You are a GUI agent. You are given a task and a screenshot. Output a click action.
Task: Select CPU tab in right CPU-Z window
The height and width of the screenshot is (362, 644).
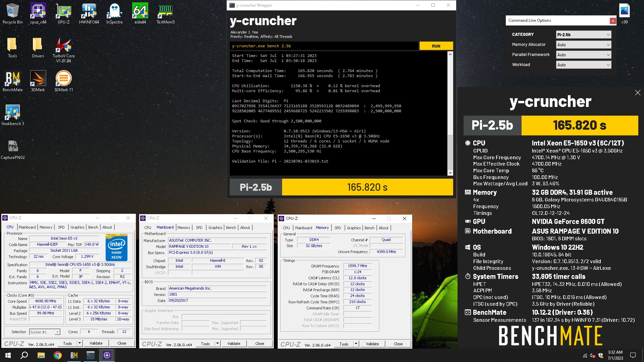(x=286, y=228)
